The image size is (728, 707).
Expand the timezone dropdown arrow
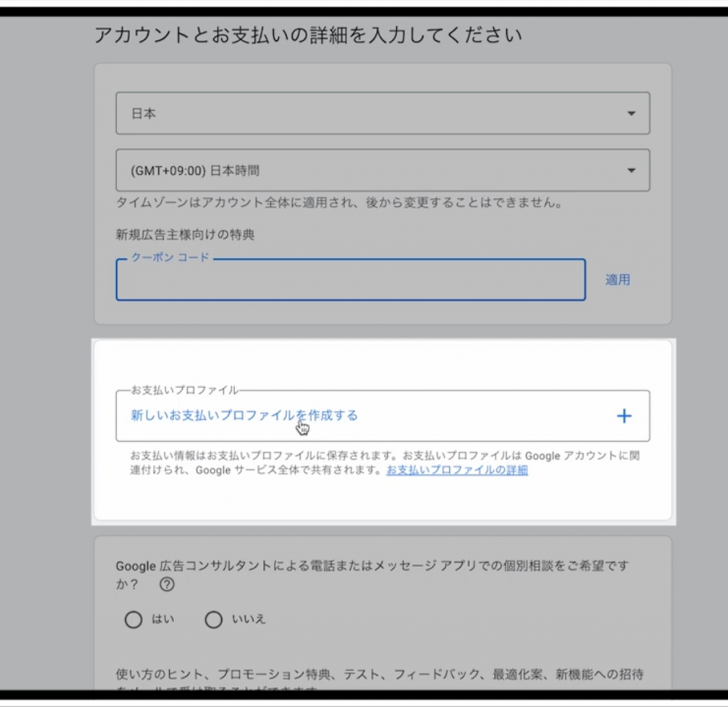point(631,171)
